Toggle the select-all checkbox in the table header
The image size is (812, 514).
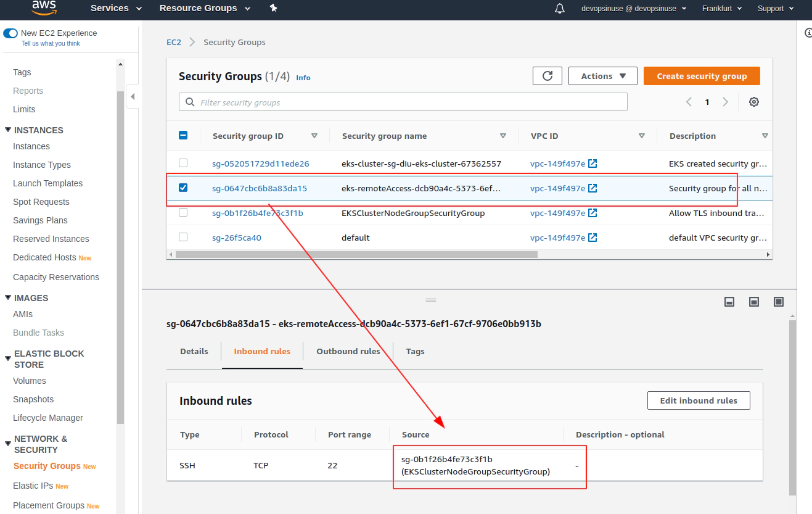click(183, 135)
